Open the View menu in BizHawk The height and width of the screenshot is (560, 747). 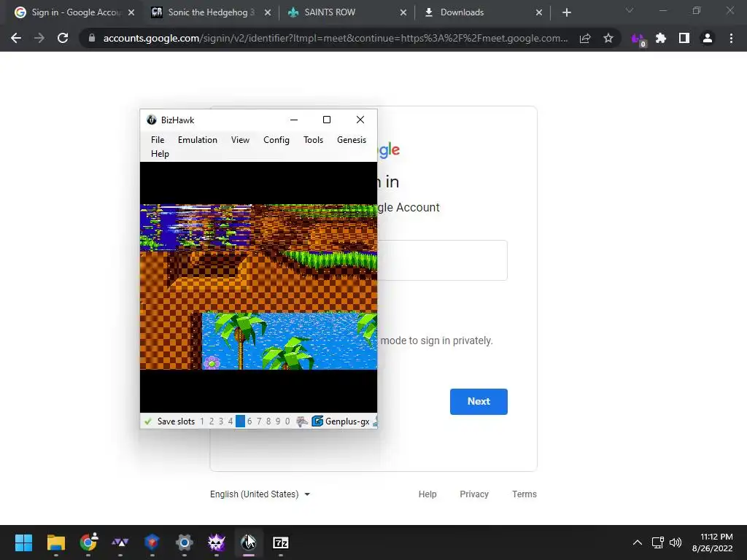[x=240, y=139]
